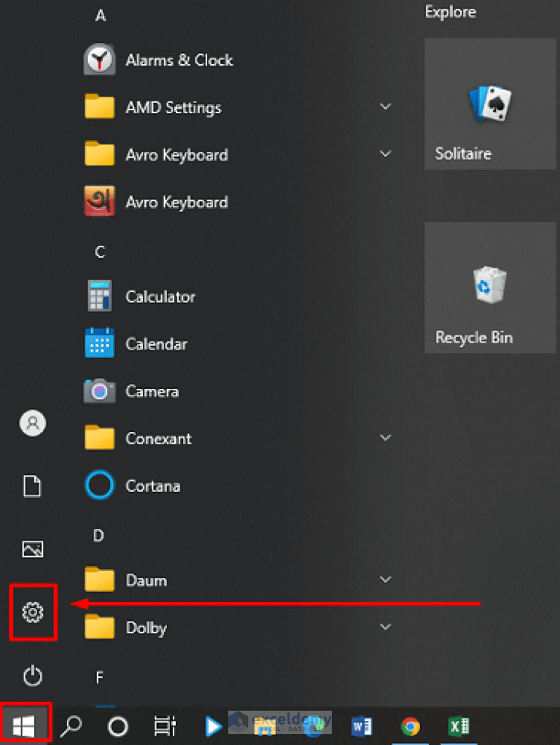Open Excel from the taskbar

[x=459, y=727]
